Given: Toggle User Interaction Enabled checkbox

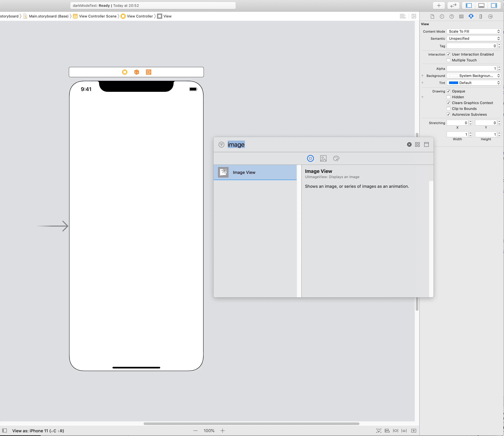Looking at the screenshot, I should click(x=449, y=54).
